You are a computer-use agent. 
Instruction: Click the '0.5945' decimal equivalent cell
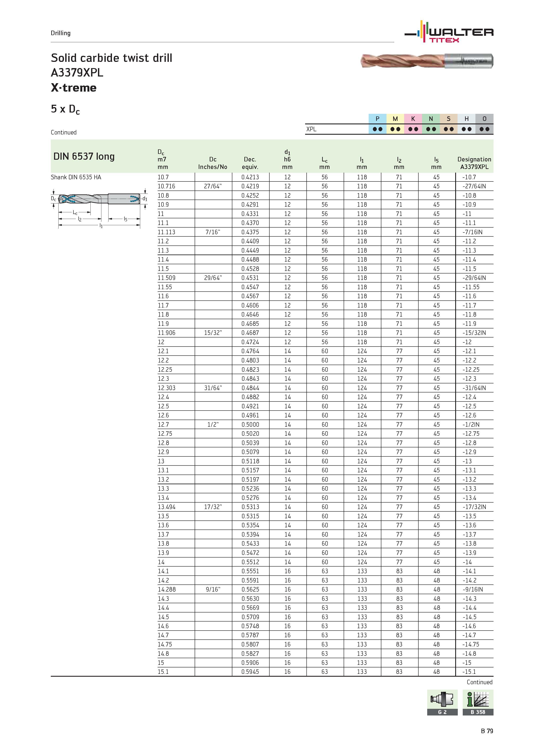(x=250, y=672)
